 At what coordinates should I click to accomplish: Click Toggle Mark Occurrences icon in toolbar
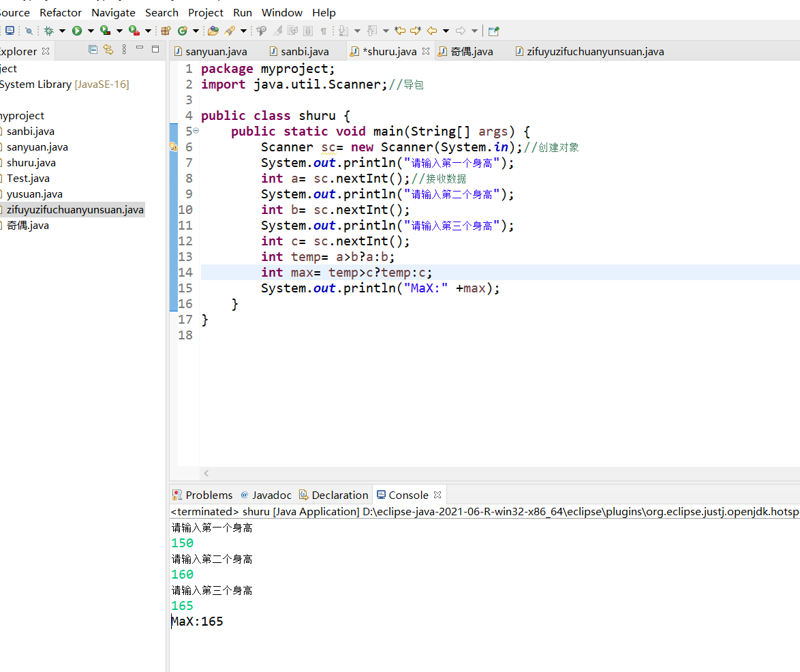pos(277,31)
